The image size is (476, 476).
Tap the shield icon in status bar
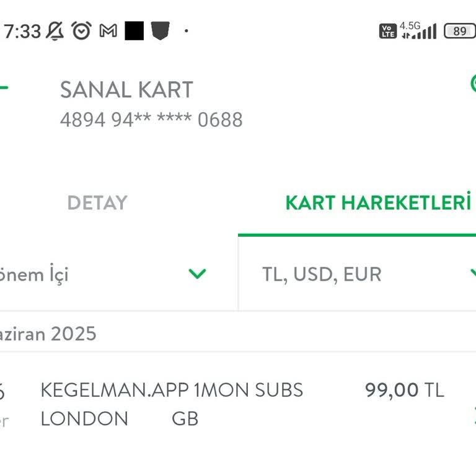pyautogui.click(x=160, y=30)
